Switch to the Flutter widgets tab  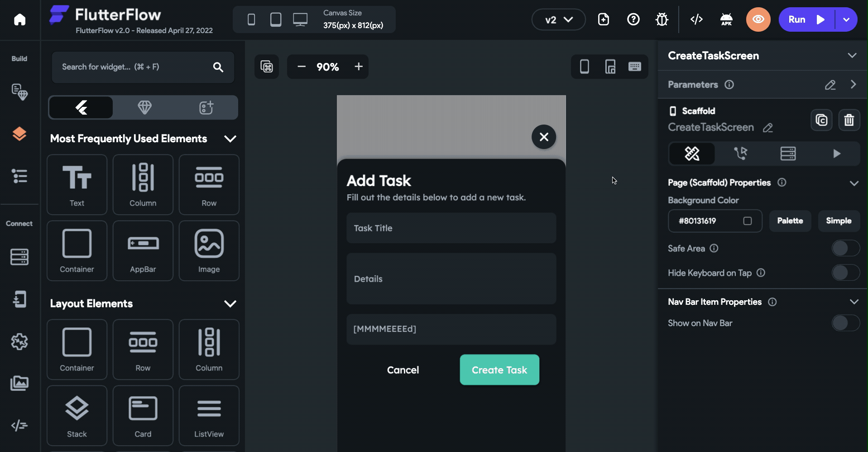pos(81,107)
